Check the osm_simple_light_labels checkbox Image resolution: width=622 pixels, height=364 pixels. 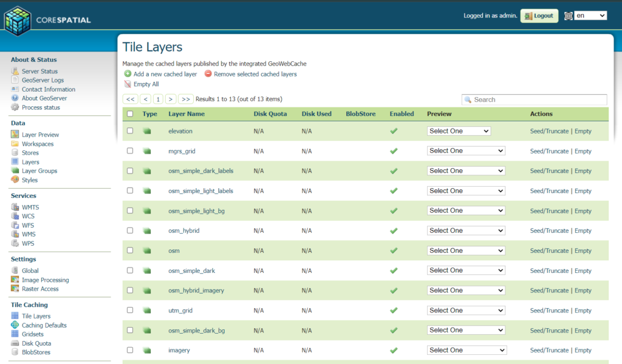click(x=130, y=190)
